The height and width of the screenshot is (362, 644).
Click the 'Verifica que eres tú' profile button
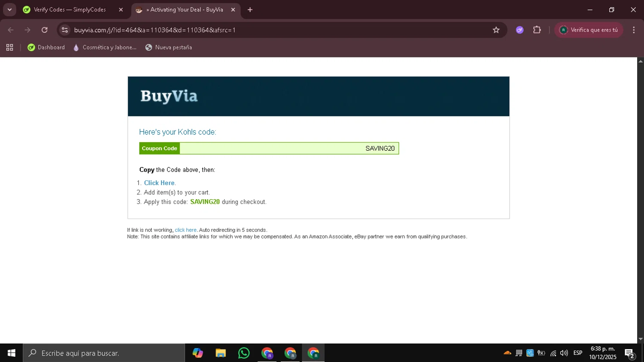pos(589,30)
